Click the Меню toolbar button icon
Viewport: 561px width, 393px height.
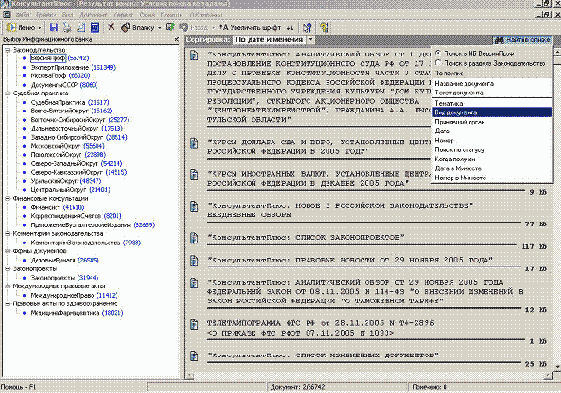(x=12, y=28)
